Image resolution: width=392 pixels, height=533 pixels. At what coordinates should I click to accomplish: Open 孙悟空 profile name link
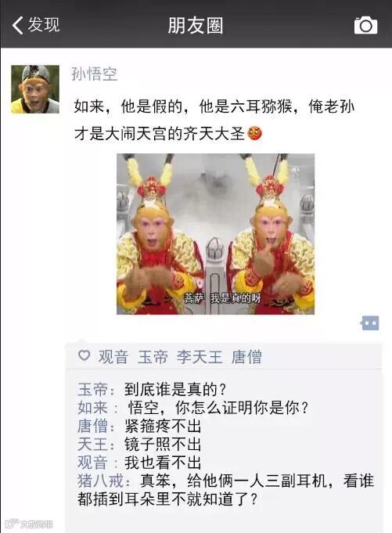[95, 74]
